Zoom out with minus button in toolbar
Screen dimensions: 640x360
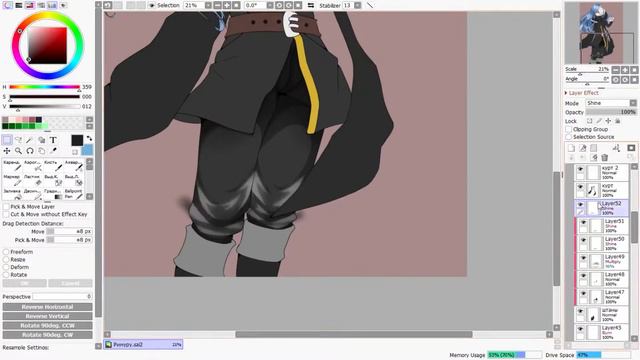click(x=218, y=5)
